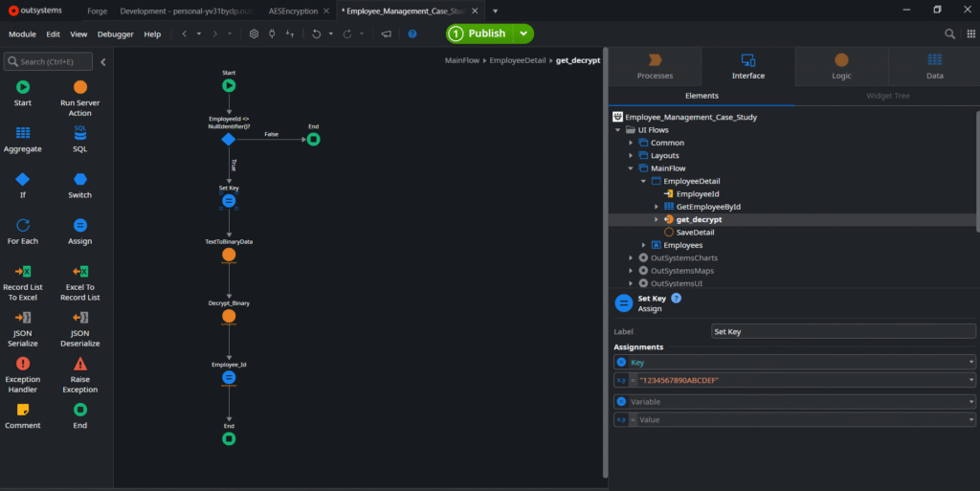Collapse the MainFlow tree node
This screenshot has height=491, width=980.
tap(631, 168)
